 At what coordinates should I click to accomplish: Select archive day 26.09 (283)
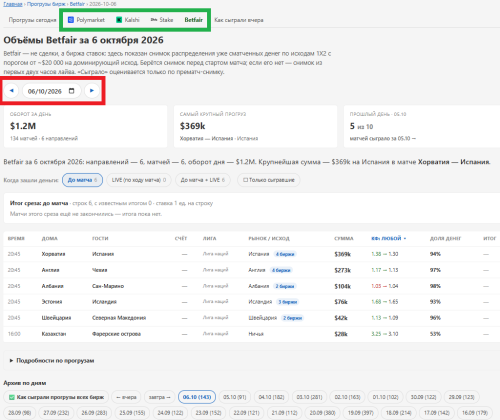[94, 413]
